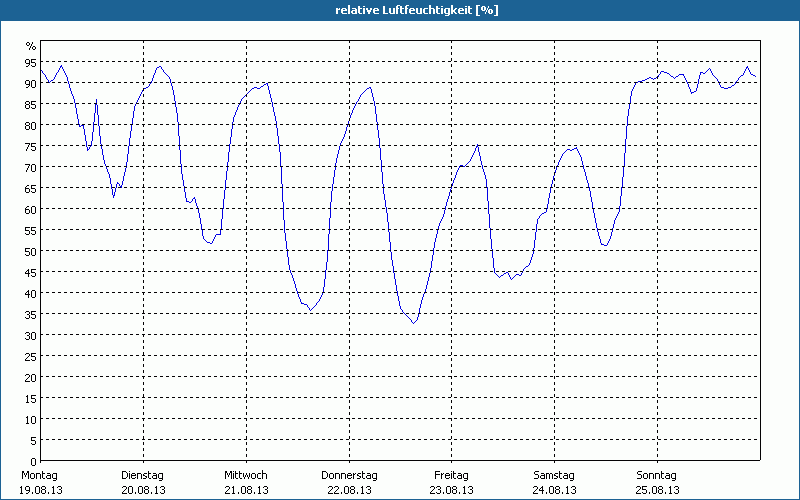Select the 'Freitag' day label
The image size is (800, 500).
coord(451,476)
